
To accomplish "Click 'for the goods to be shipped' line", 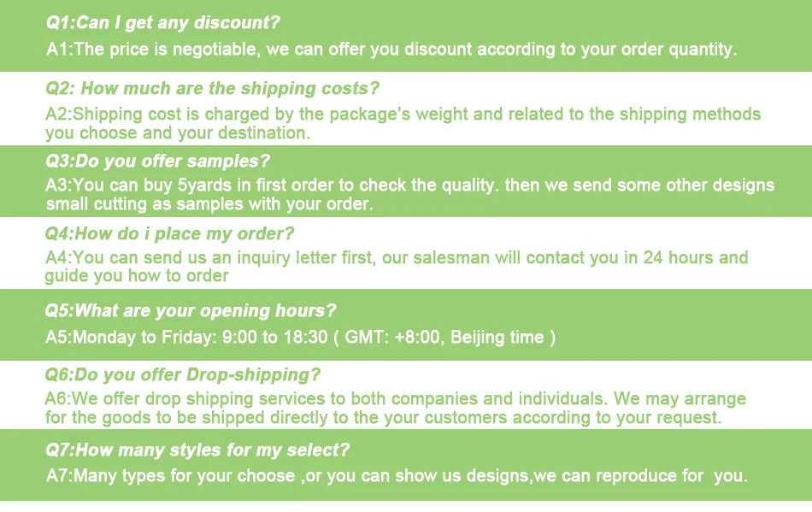I will pyautogui.click(x=383, y=418).
